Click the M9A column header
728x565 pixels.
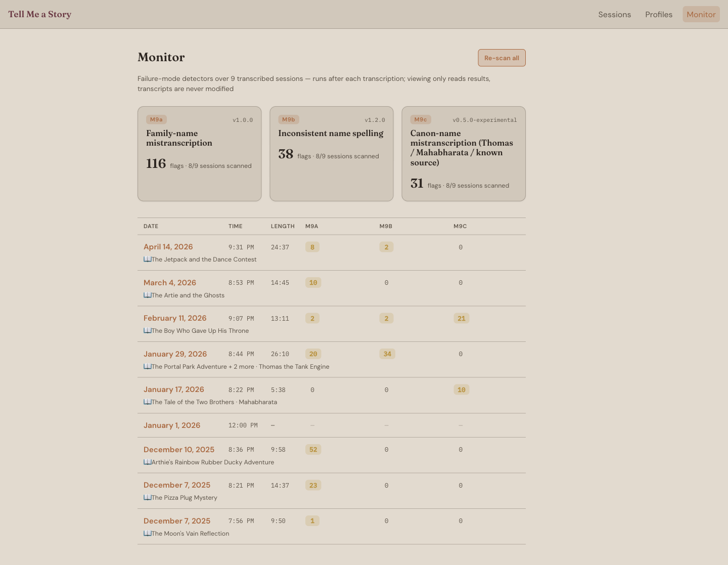tap(311, 226)
